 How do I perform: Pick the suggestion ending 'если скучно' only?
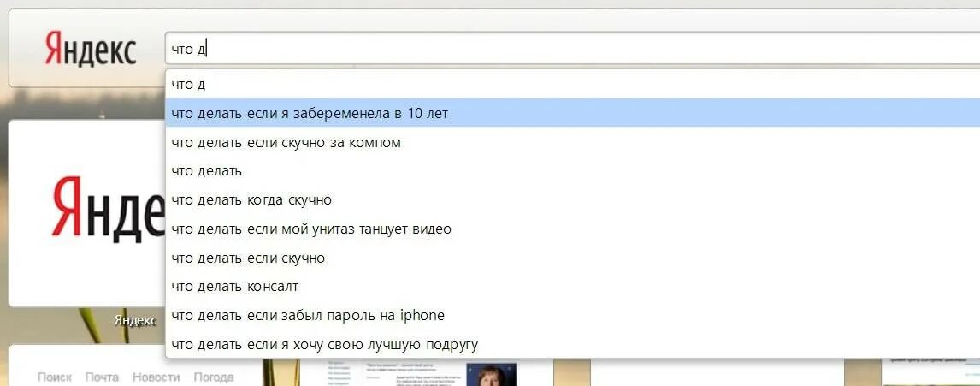572,258
